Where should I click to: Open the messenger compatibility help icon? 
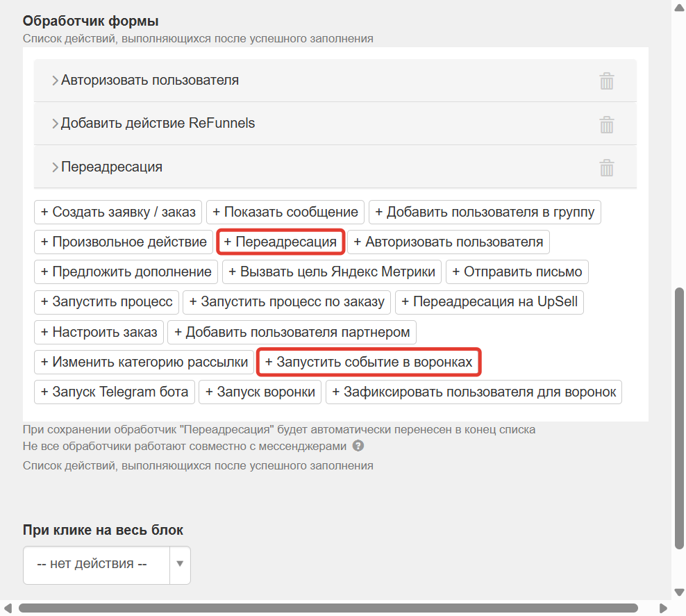(x=358, y=447)
